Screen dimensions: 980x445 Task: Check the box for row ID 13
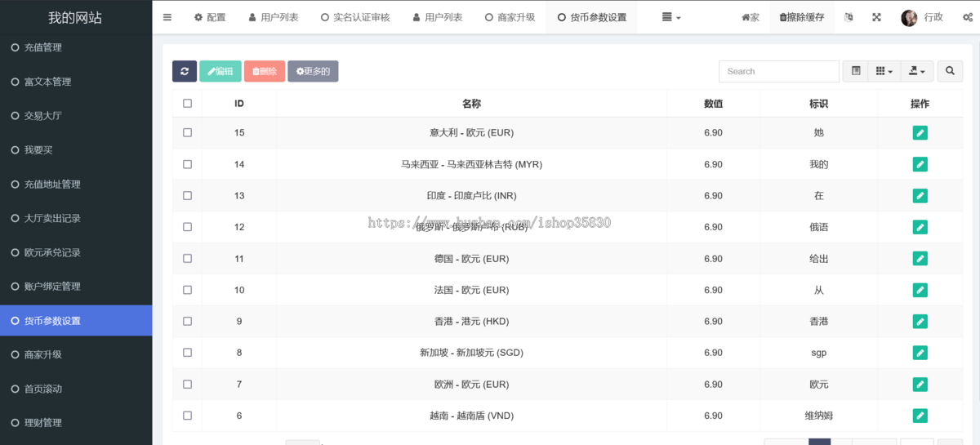(187, 195)
